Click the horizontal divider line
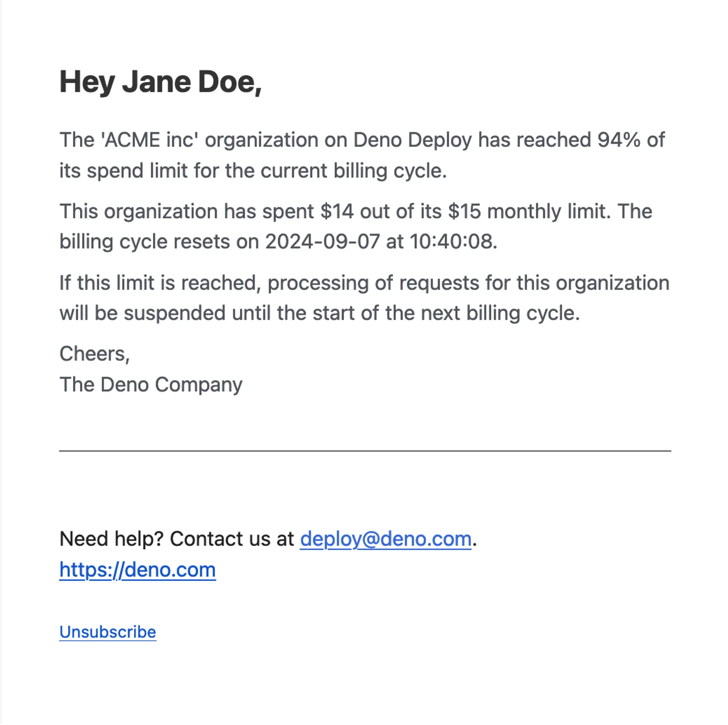This screenshot has height=725, width=728. pos(365,451)
